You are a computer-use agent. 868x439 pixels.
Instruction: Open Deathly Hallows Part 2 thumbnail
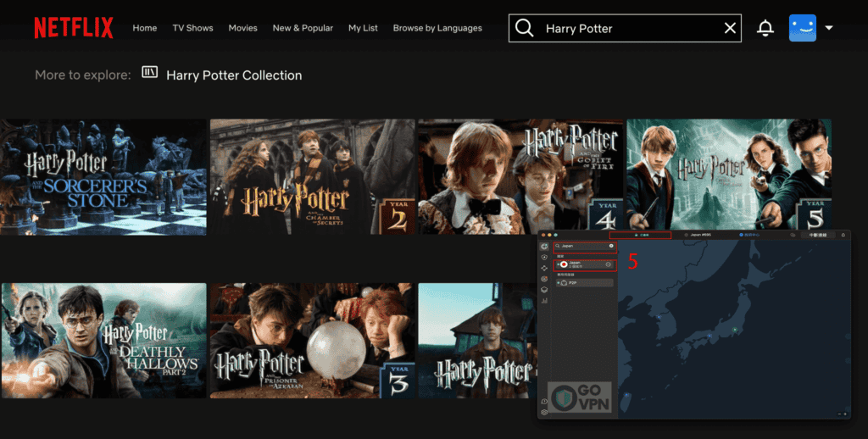pos(103,341)
